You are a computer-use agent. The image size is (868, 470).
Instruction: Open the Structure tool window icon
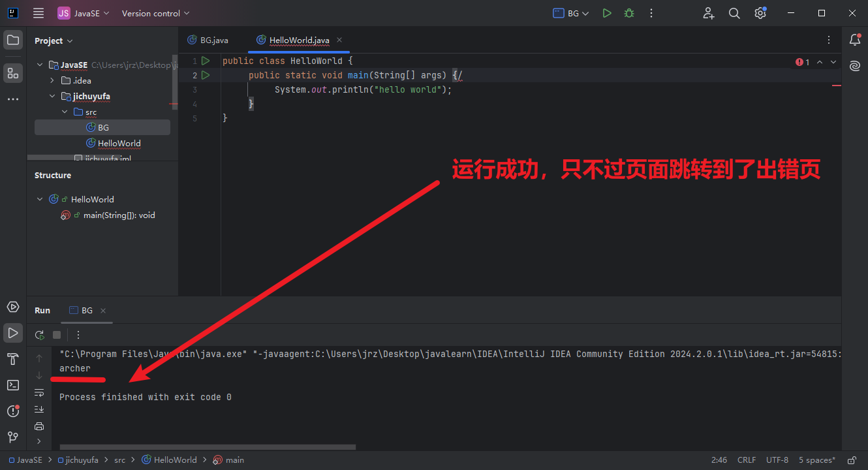coord(13,73)
